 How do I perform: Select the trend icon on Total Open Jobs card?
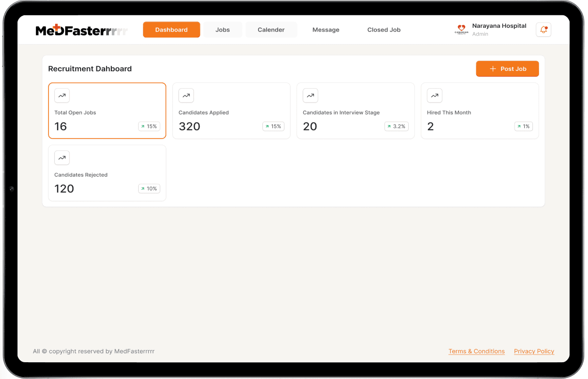click(x=62, y=95)
